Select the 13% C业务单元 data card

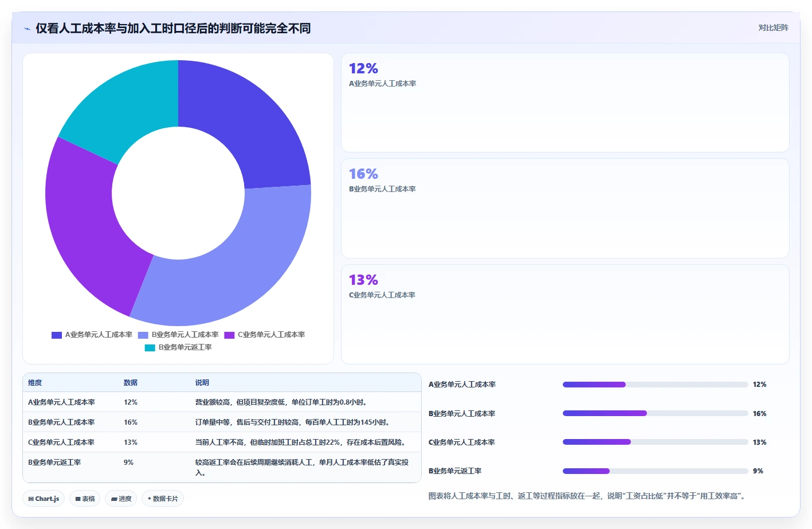(x=565, y=314)
